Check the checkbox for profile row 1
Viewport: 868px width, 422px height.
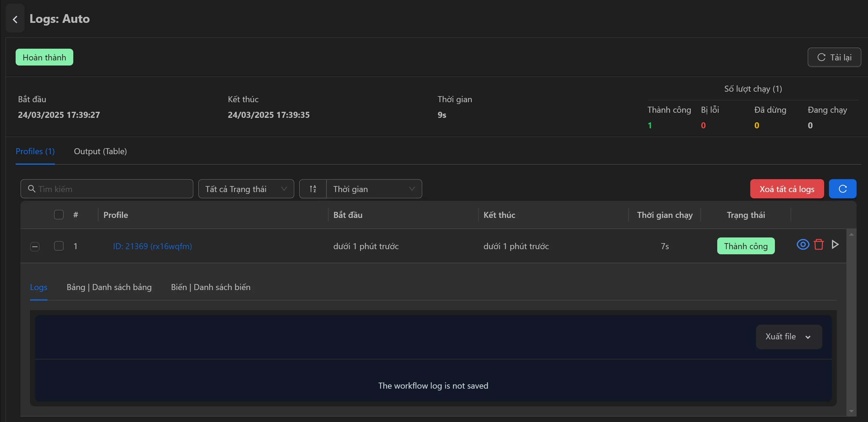click(x=59, y=246)
